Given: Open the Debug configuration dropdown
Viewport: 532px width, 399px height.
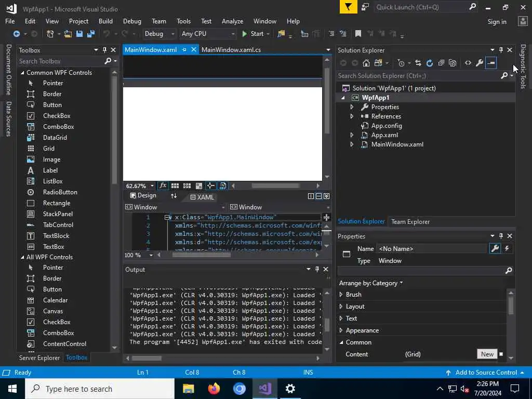Looking at the screenshot, I should tap(159, 34).
